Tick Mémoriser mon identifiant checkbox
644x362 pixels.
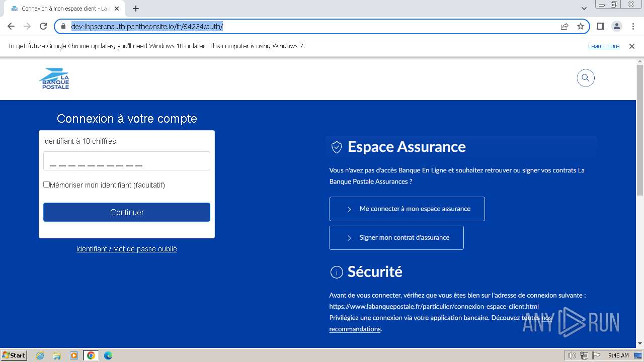coord(46,185)
